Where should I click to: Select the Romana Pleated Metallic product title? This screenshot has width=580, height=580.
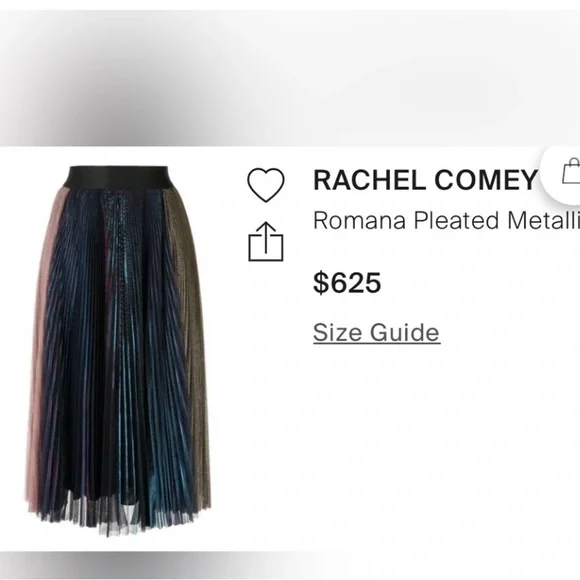point(446,220)
